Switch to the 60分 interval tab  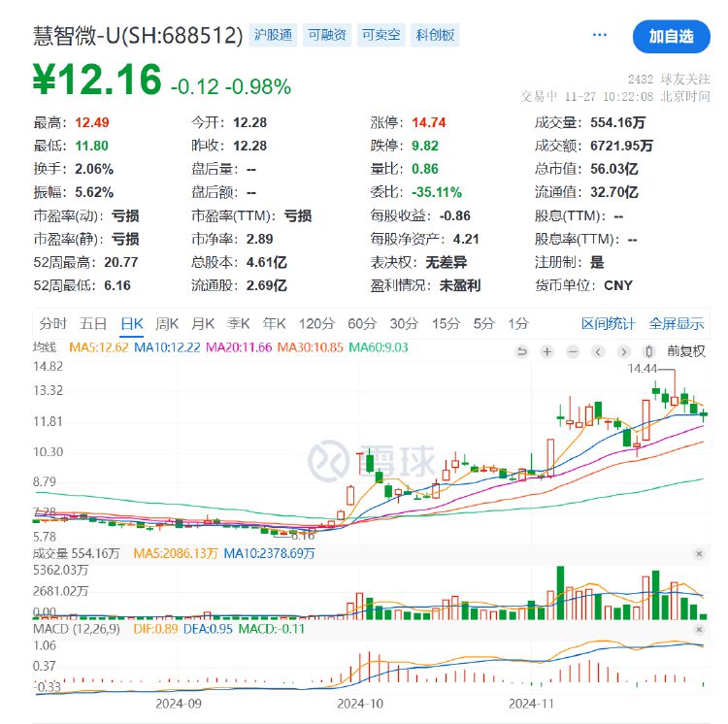pos(361,323)
